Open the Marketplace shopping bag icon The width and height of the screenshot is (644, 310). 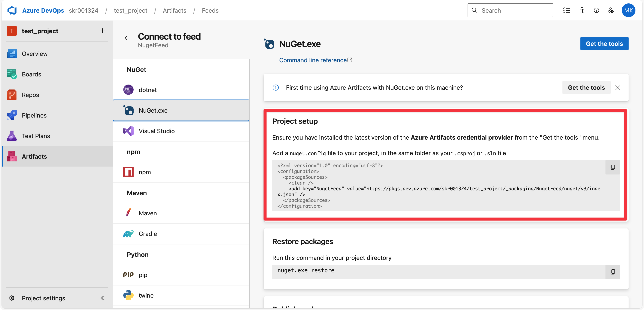pos(582,10)
